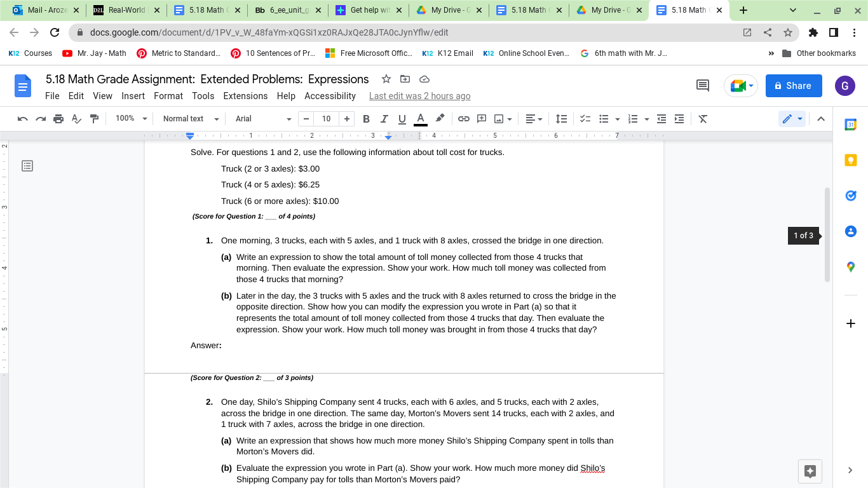
Task: Open the line spacing dropdown
Action: (560, 119)
